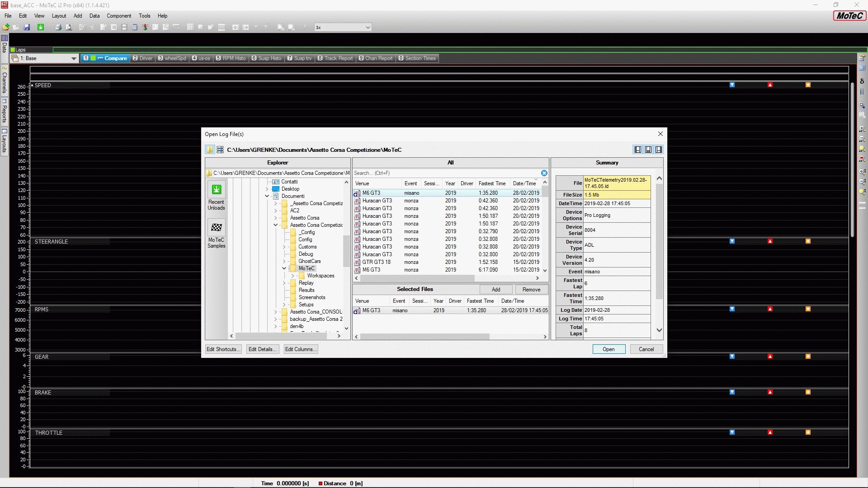The height and width of the screenshot is (488, 868).
Task: Open the 1: Base workbook dropdown
Action: point(74,58)
